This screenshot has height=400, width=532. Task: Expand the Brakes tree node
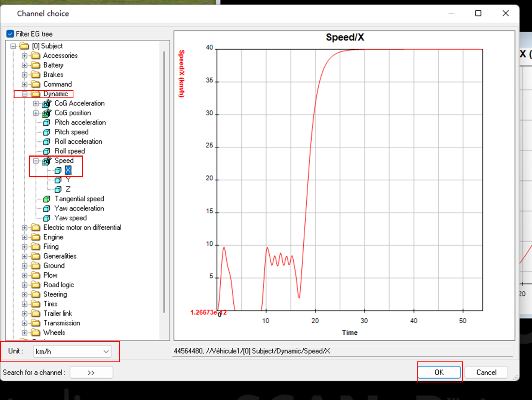24,75
